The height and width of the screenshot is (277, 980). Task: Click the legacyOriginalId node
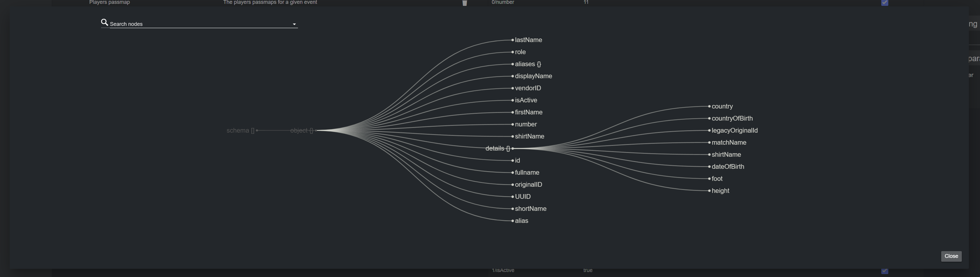click(x=734, y=131)
